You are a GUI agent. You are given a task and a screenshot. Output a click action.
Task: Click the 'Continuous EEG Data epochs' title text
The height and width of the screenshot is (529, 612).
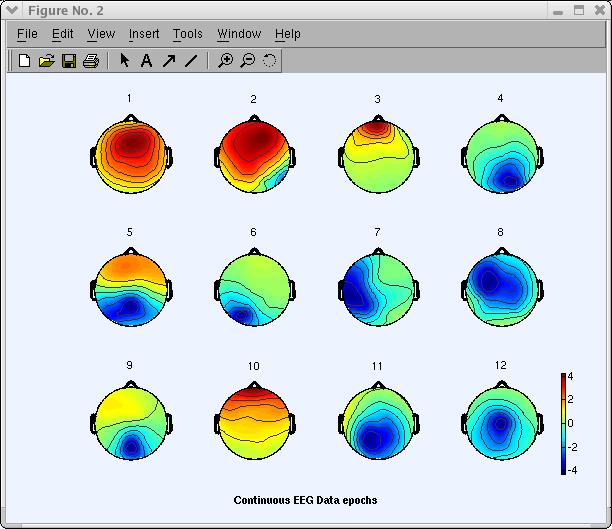click(305, 500)
